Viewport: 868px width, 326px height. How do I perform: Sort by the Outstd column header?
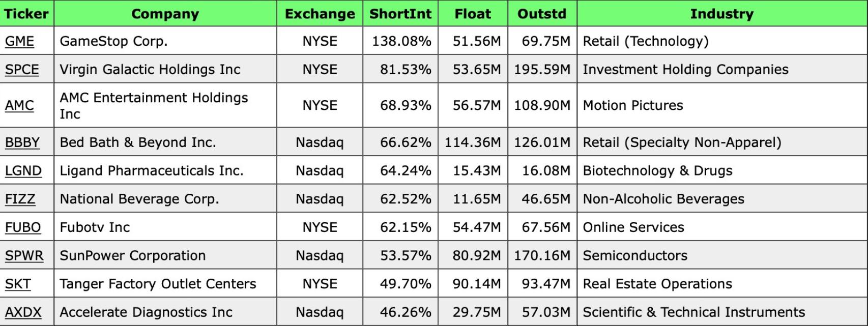(x=542, y=14)
